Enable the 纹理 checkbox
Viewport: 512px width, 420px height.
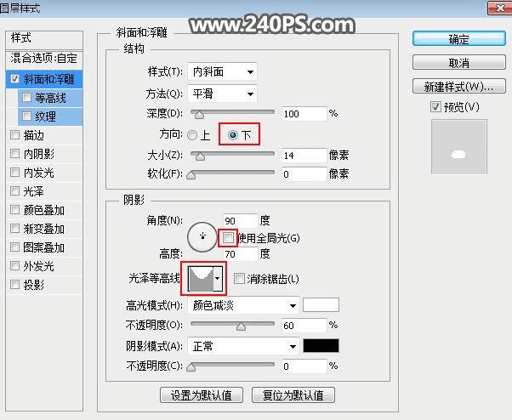26,116
